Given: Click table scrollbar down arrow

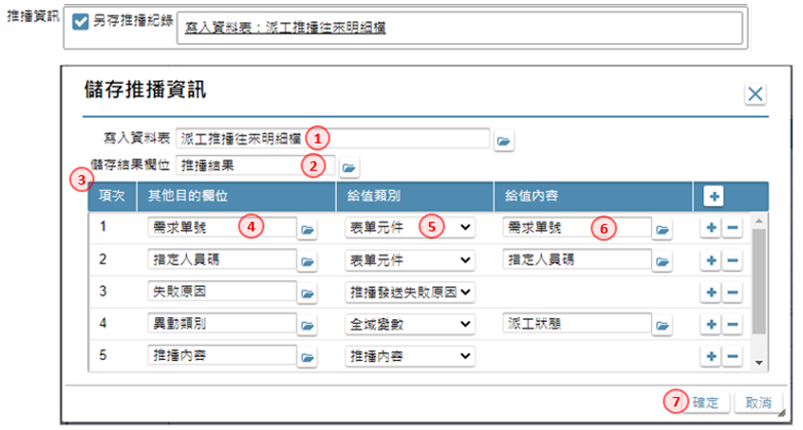Looking at the screenshot, I should (759, 363).
